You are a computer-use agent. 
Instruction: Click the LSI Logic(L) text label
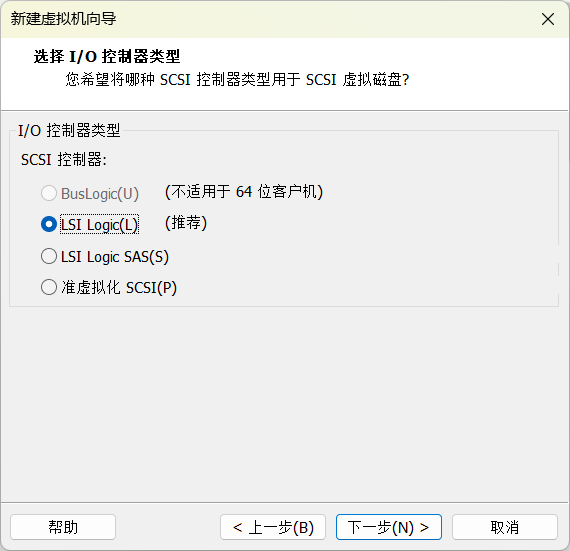(x=99, y=225)
